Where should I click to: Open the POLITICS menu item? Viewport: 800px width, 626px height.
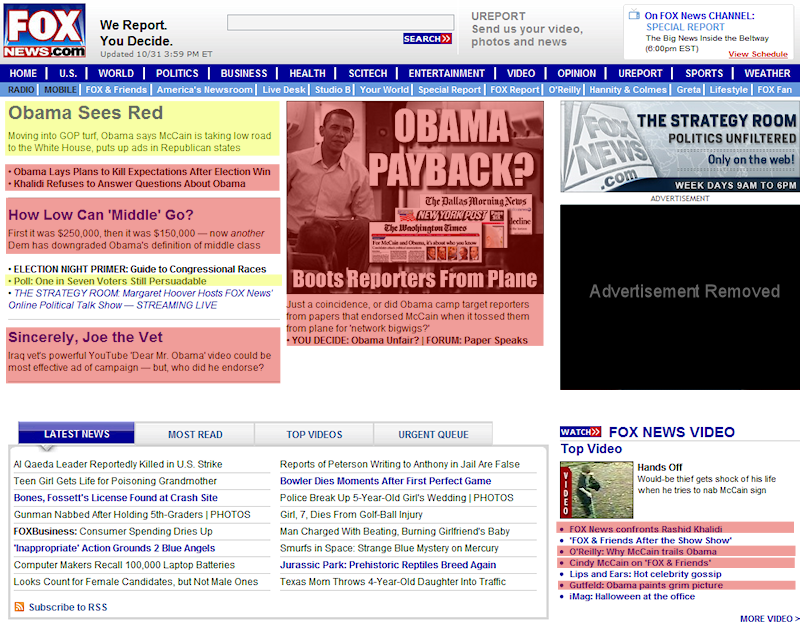(x=177, y=73)
